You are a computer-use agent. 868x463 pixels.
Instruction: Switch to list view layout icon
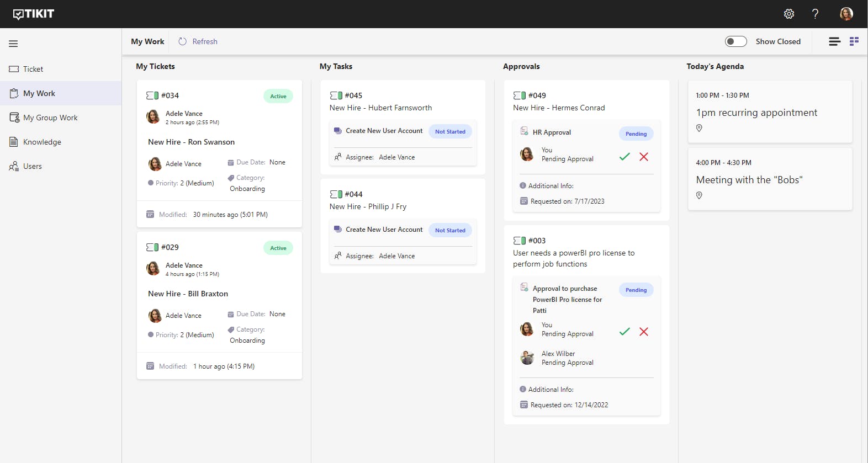(x=835, y=41)
